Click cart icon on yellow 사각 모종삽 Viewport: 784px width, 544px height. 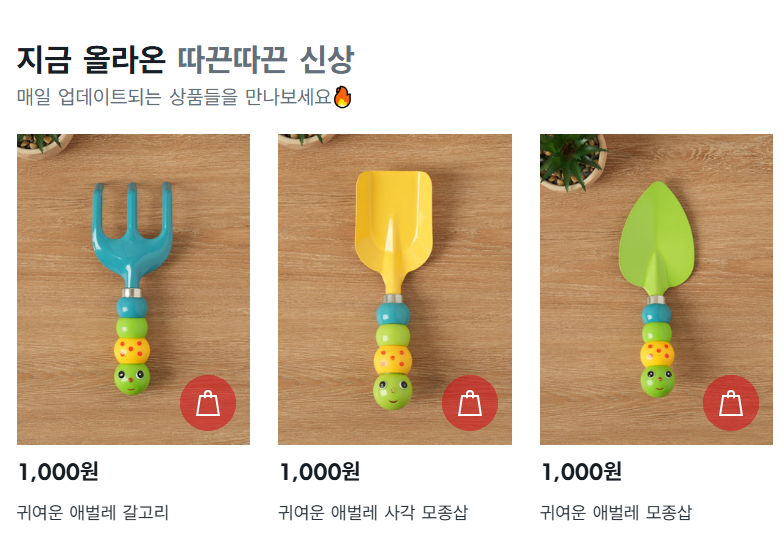coord(470,402)
